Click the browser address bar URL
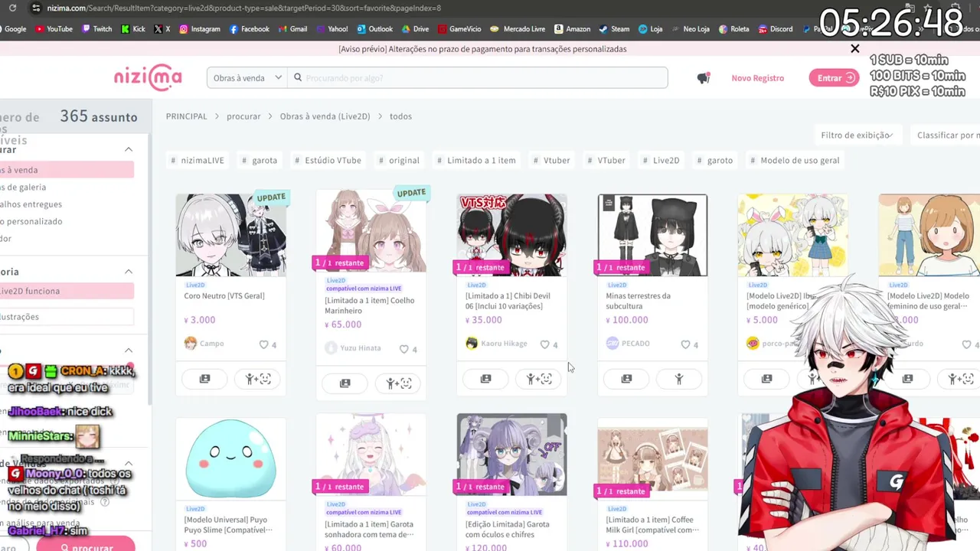 coord(244,8)
